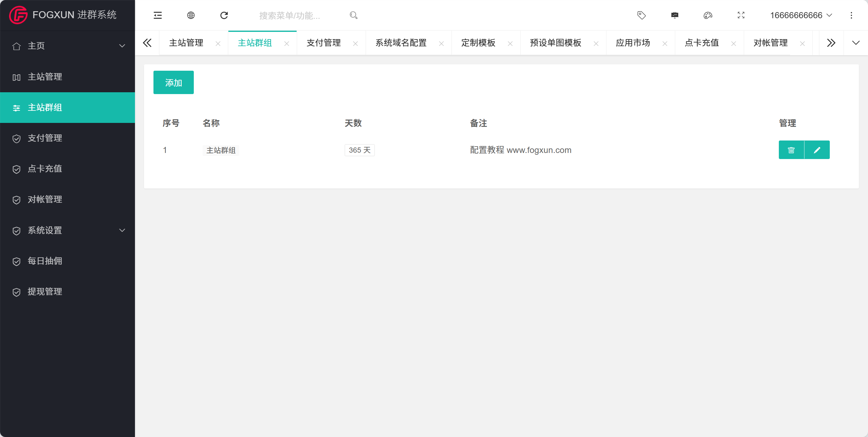Open the globe website icon
This screenshot has width=868, height=437.
(191, 15)
